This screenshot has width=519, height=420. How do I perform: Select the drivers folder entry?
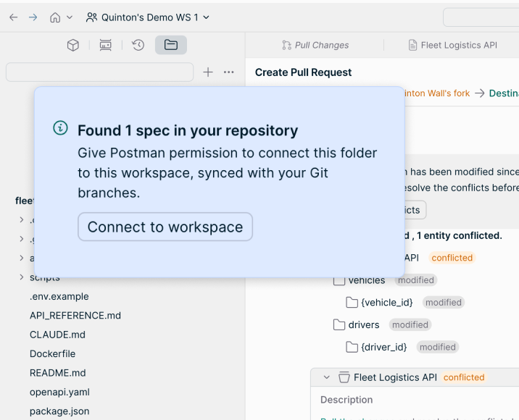pyautogui.click(x=364, y=324)
